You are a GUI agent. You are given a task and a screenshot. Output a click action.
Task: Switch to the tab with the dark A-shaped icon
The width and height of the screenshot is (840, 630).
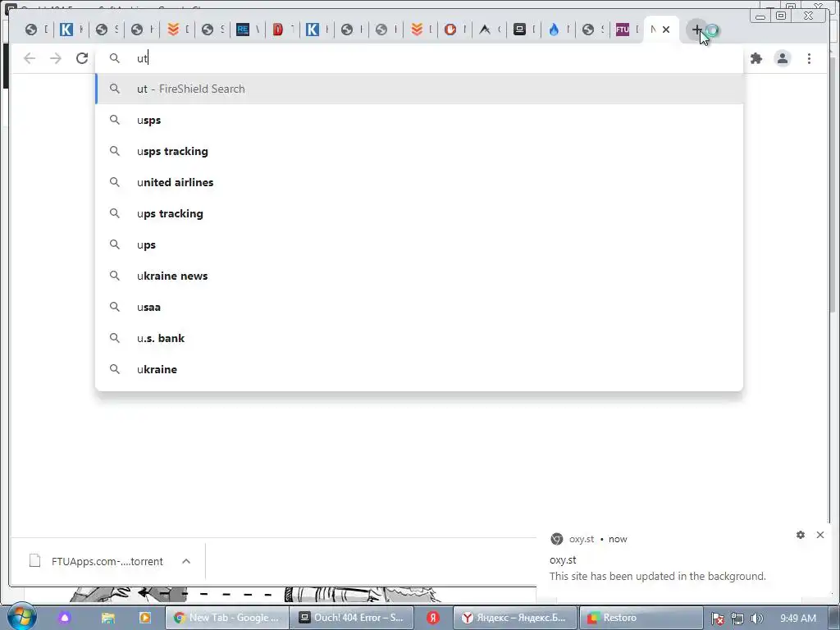click(x=485, y=30)
